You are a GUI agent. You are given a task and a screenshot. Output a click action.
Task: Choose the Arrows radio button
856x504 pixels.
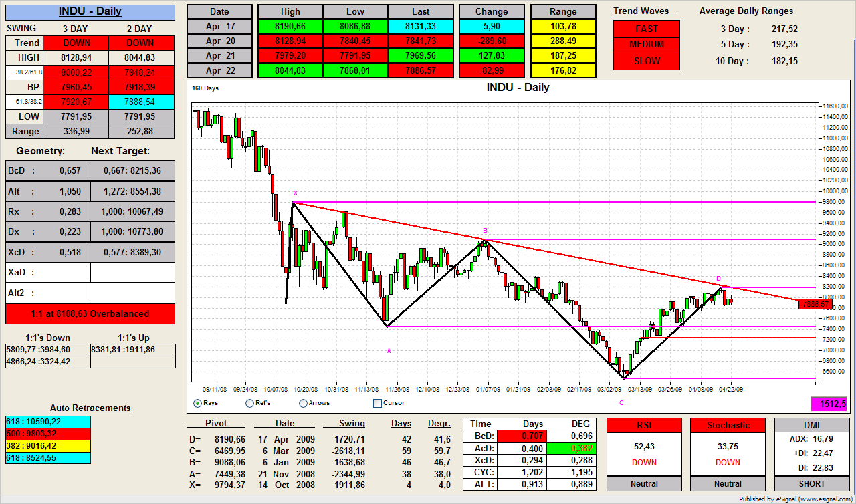[304, 403]
